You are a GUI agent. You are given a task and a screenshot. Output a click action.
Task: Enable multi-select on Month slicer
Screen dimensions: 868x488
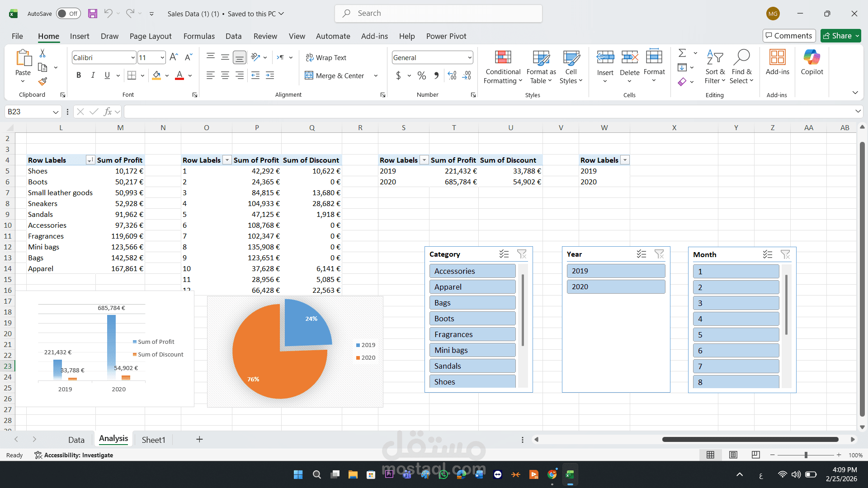point(767,254)
